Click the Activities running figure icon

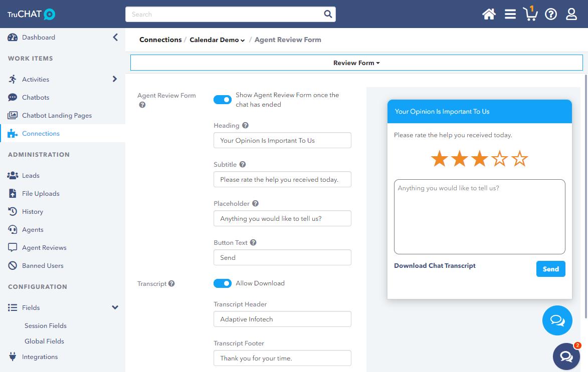tap(13, 79)
